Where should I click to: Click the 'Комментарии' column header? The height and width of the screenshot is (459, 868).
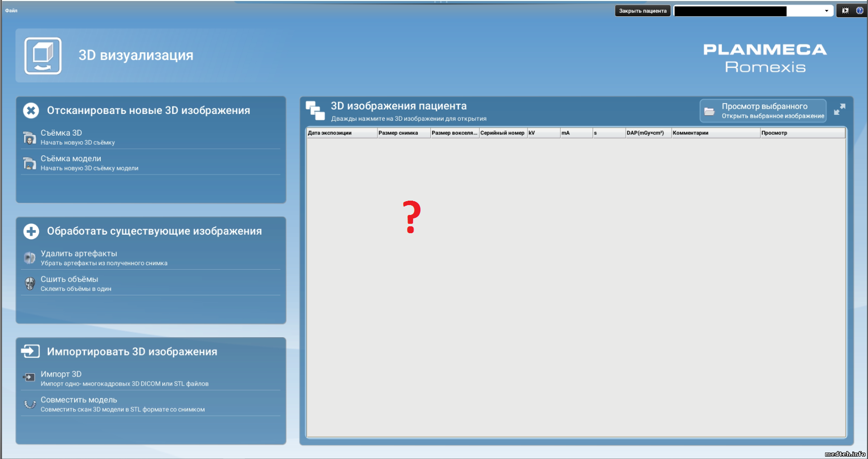tap(715, 133)
